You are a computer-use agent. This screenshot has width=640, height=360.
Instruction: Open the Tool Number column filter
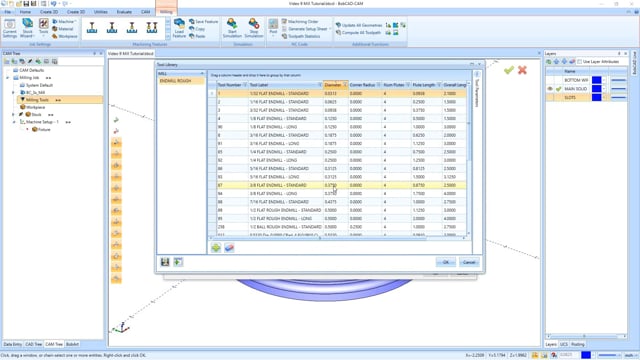(x=245, y=84)
